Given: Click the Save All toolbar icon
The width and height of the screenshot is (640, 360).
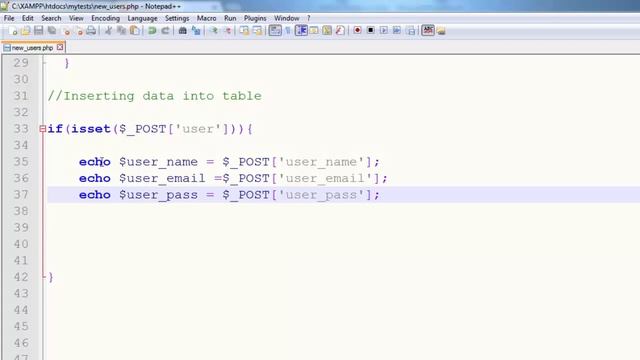Looking at the screenshot, I should [x=52, y=31].
